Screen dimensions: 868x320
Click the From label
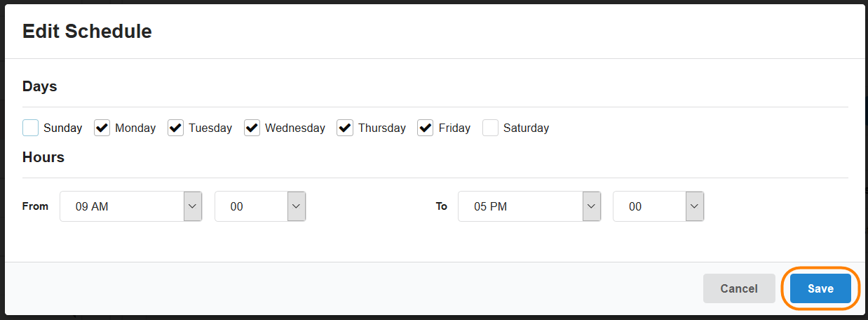tap(35, 206)
